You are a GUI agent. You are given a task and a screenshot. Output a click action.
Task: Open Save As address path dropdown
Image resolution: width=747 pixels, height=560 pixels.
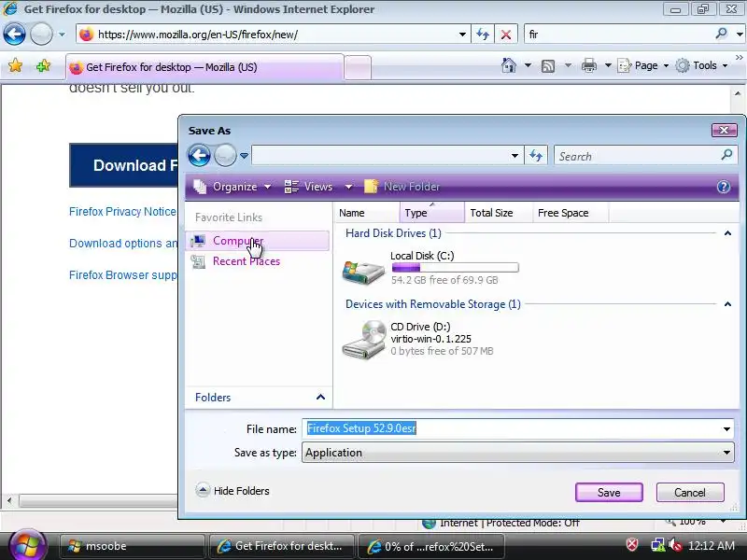point(514,156)
